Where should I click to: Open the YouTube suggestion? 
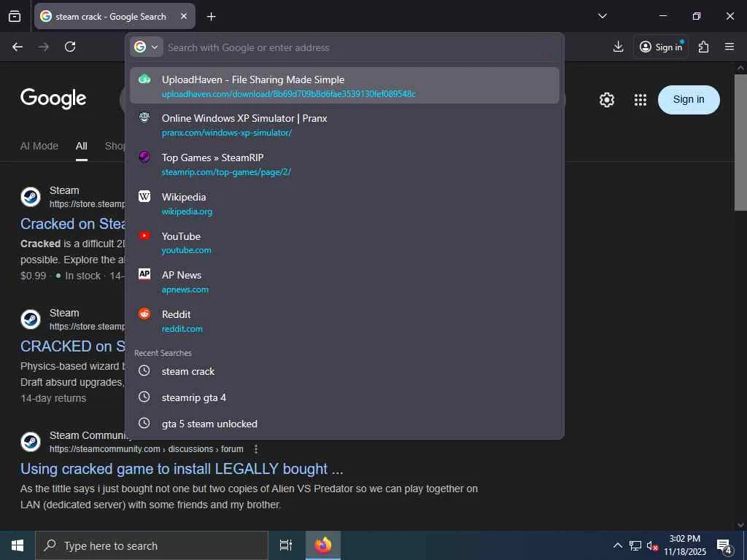tap(344, 243)
